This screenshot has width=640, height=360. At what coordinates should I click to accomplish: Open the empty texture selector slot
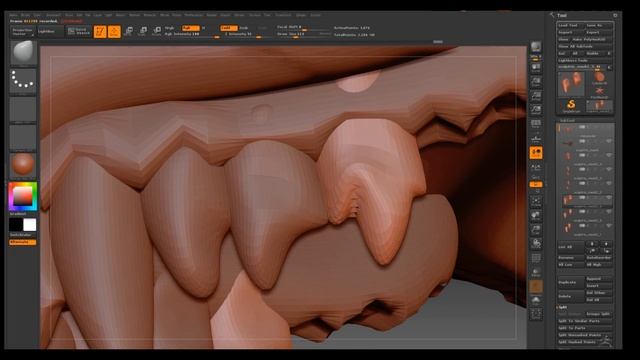pyautogui.click(x=23, y=137)
